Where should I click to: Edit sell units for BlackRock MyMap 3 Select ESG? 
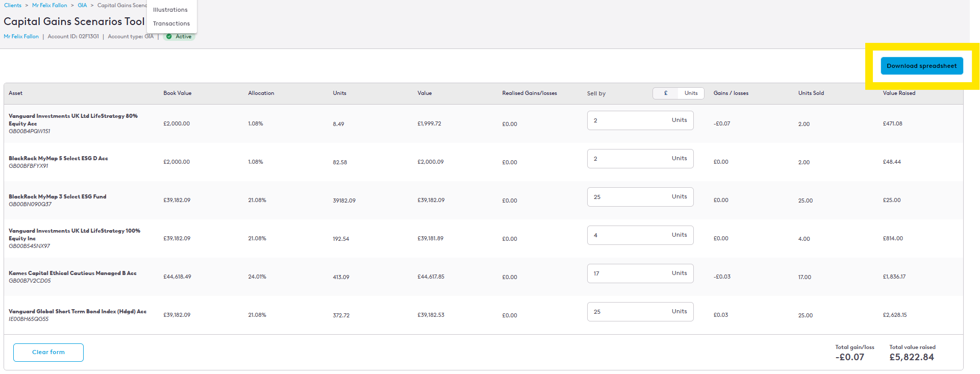click(629, 197)
